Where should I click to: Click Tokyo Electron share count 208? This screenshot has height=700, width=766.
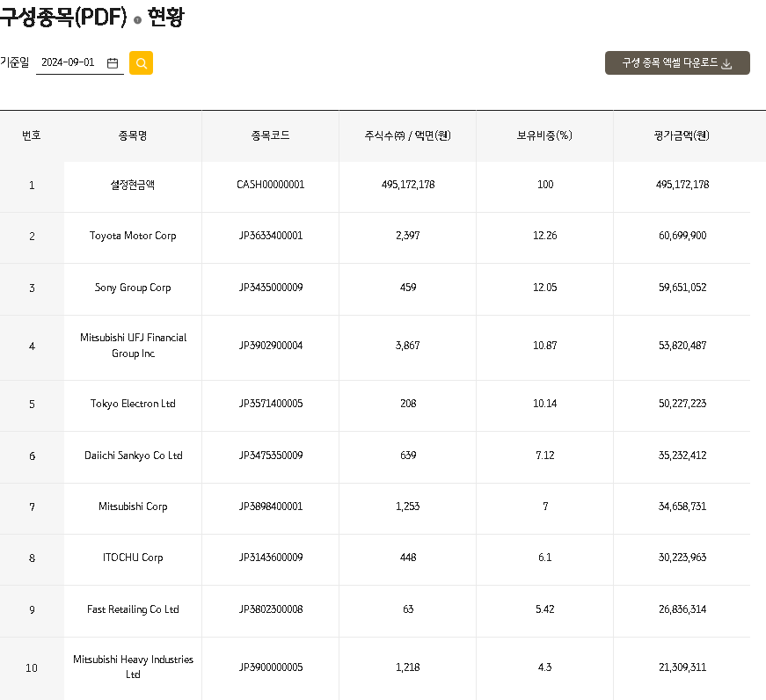(x=408, y=404)
